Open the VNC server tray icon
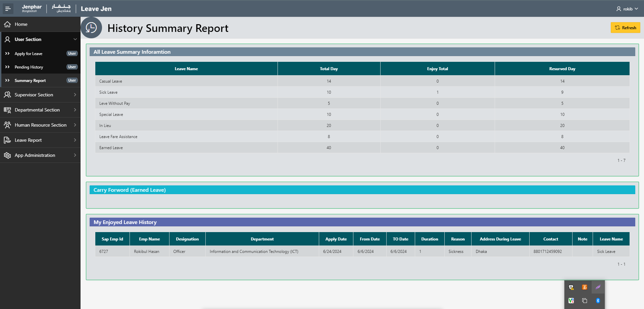The height and width of the screenshot is (309, 644). [571, 301]
